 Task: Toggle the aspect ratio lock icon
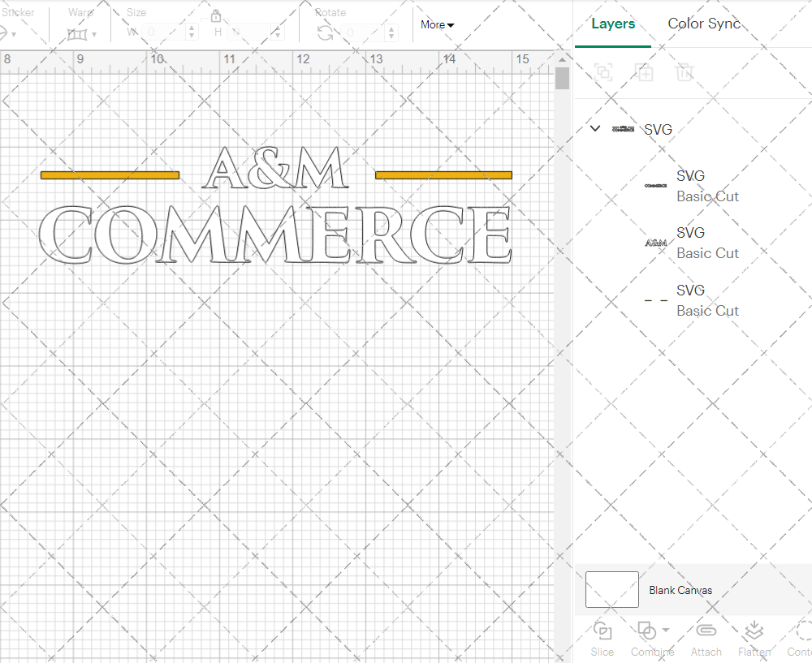pos(215,15)
